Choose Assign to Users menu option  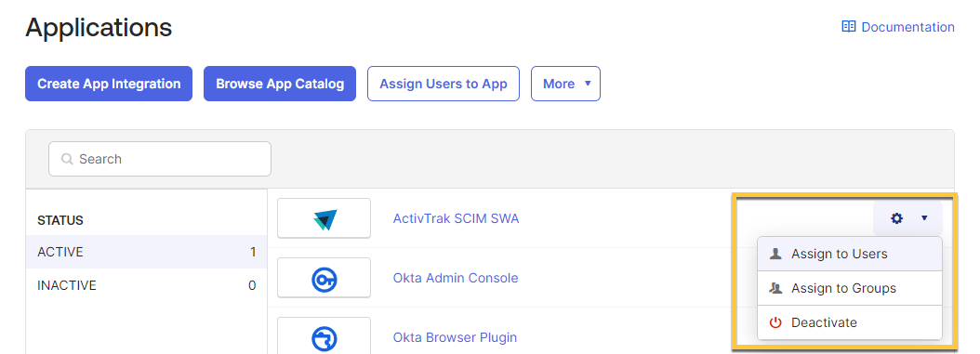click(850, 254)
